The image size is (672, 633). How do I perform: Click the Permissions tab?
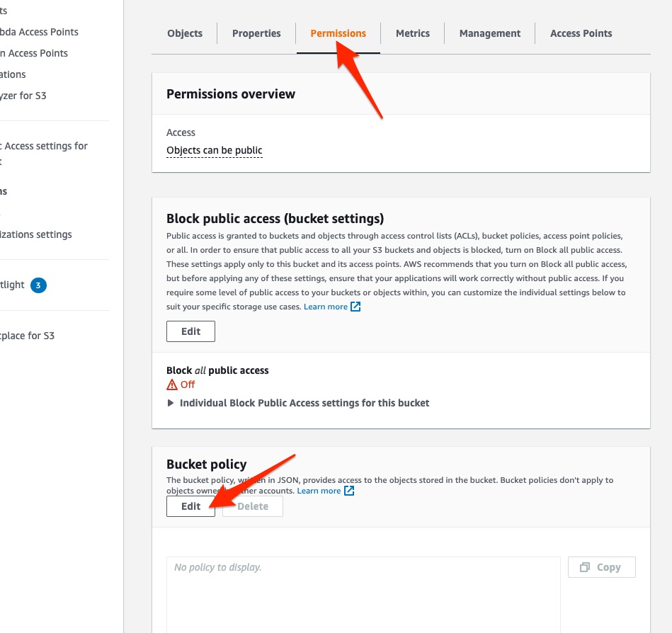tap(338, 33)
